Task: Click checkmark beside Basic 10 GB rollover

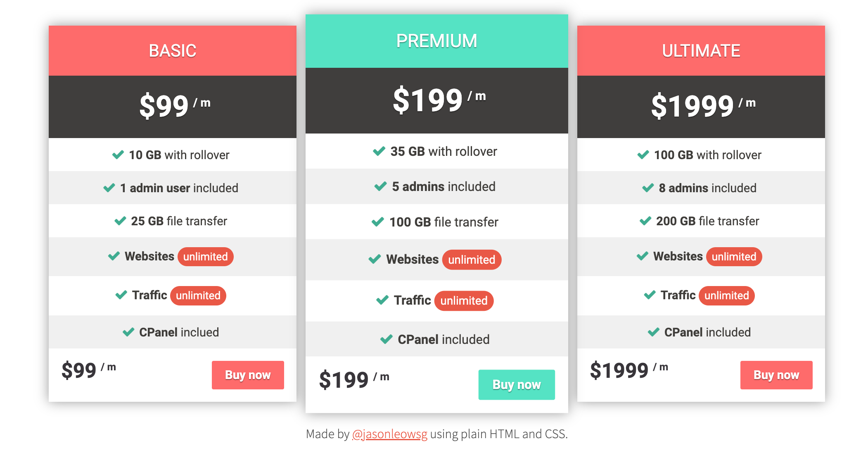Action: point(118,155)
